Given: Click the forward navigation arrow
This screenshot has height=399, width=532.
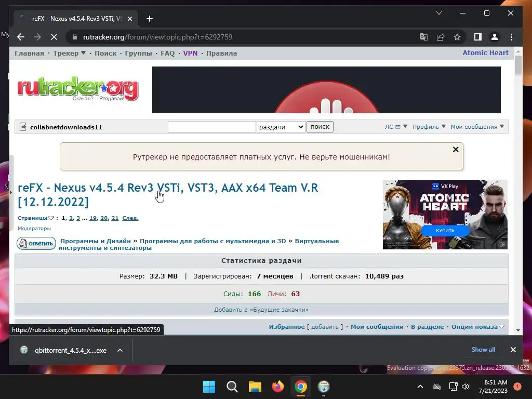Looking at the screenshot, I should pos(37,37).
